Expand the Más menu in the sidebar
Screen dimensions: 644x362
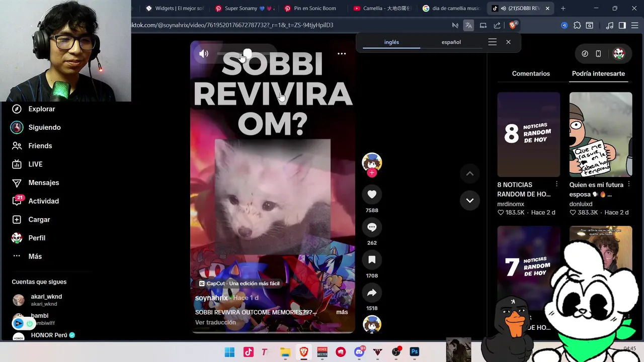click(x=27, y=256)
